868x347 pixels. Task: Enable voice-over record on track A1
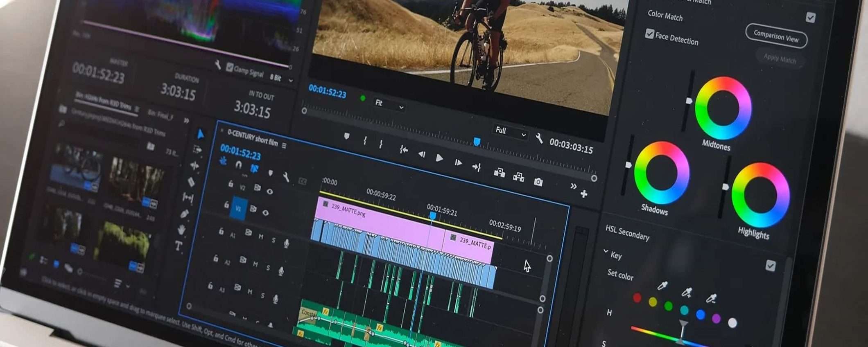tap(287, 243)
